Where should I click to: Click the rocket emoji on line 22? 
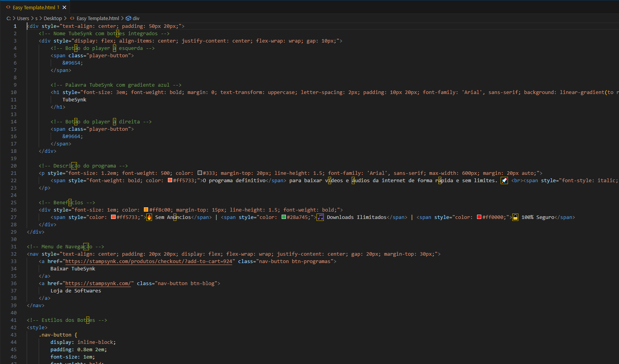coord(504,181)
